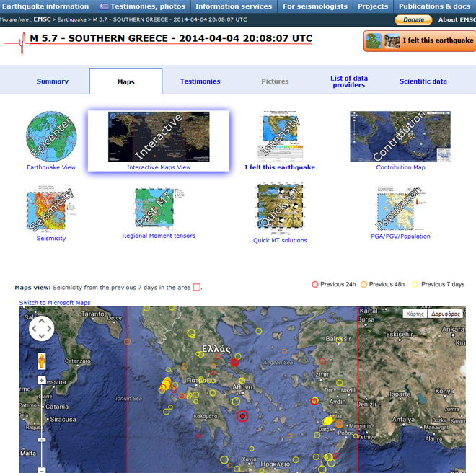Switch to the Testimonies tab
The width and height of the screenshot is (476, 473).
click(200, 81)
